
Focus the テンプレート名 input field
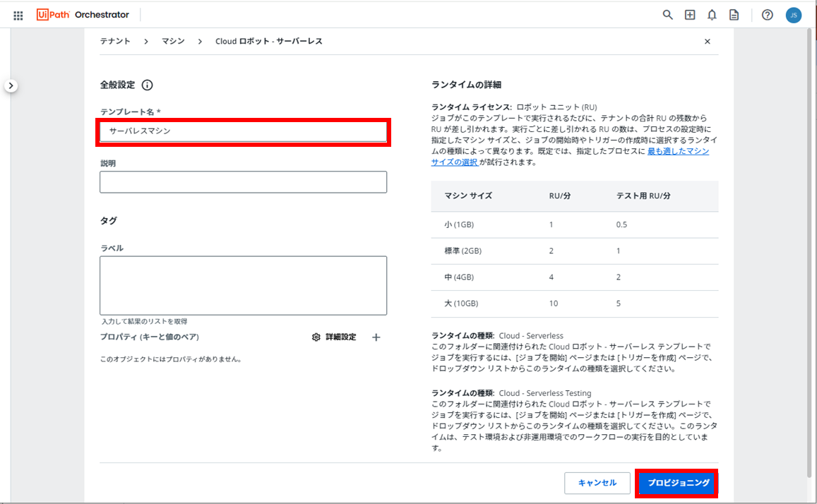coord(244,131)
